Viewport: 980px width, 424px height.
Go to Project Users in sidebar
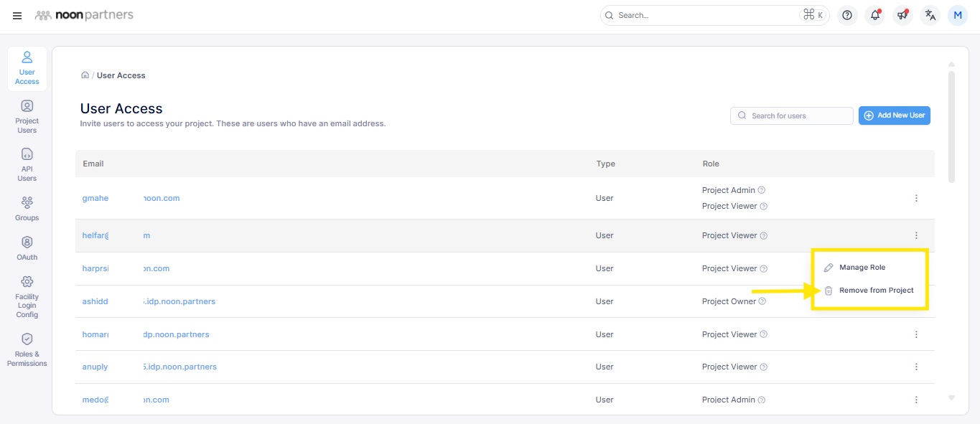click(x=27, y=116)
